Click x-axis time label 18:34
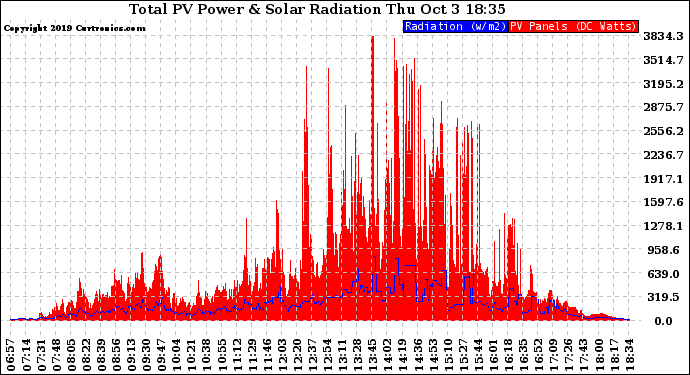690x375 pixels. (628, 354)
